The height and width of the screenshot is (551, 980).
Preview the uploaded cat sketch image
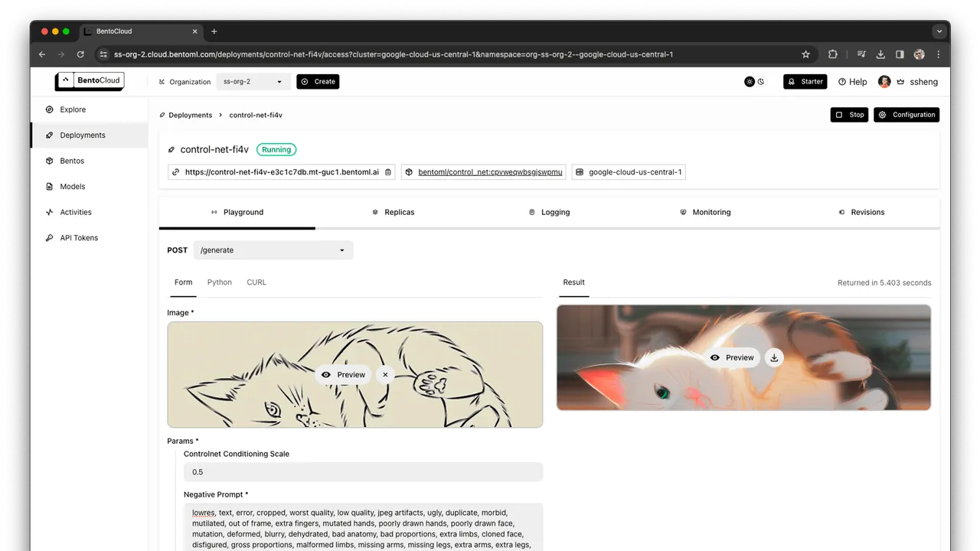(343, 374)
